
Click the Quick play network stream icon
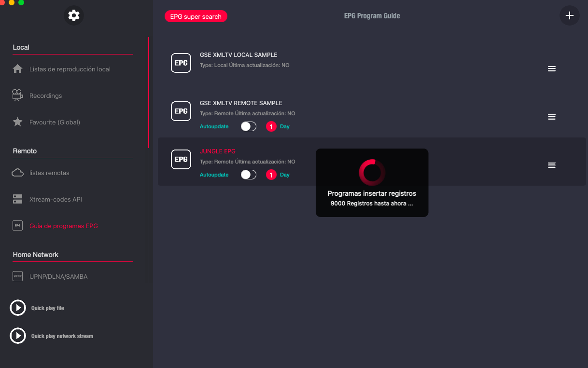pos(18,336)
